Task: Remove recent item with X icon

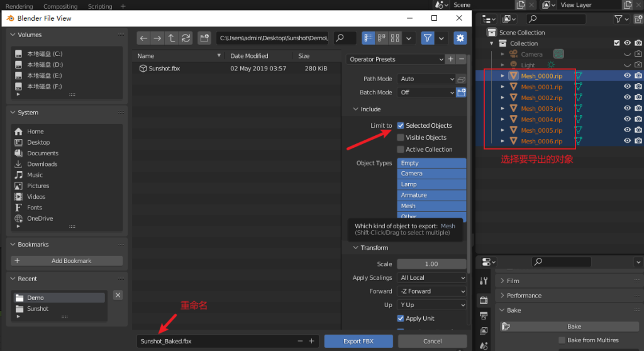Action: click(x=118, y=295)
